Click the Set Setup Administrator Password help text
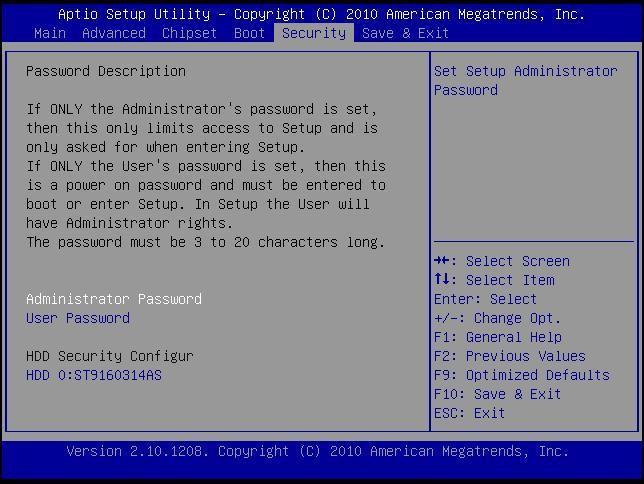This screenshot has width=644, height=484. 525,80
